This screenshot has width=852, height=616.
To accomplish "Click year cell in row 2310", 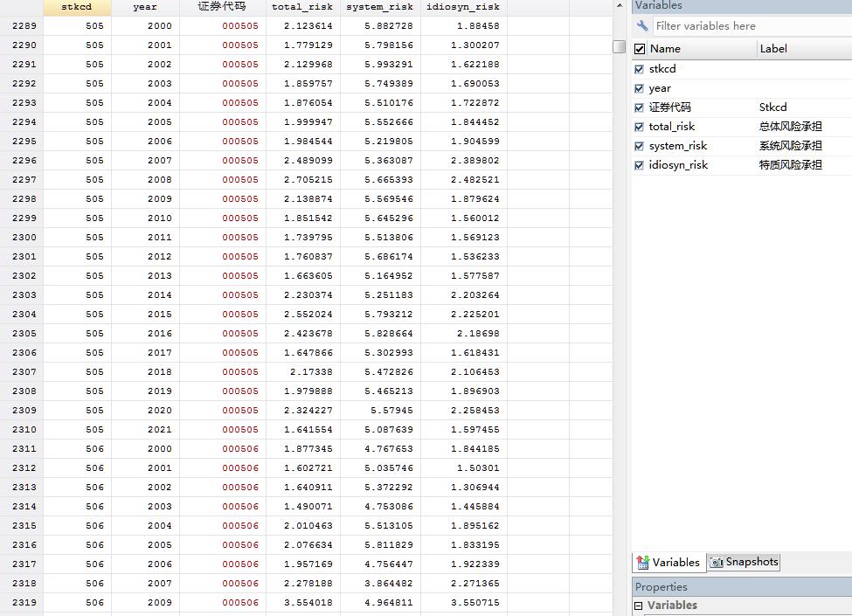I will [145, 430].
